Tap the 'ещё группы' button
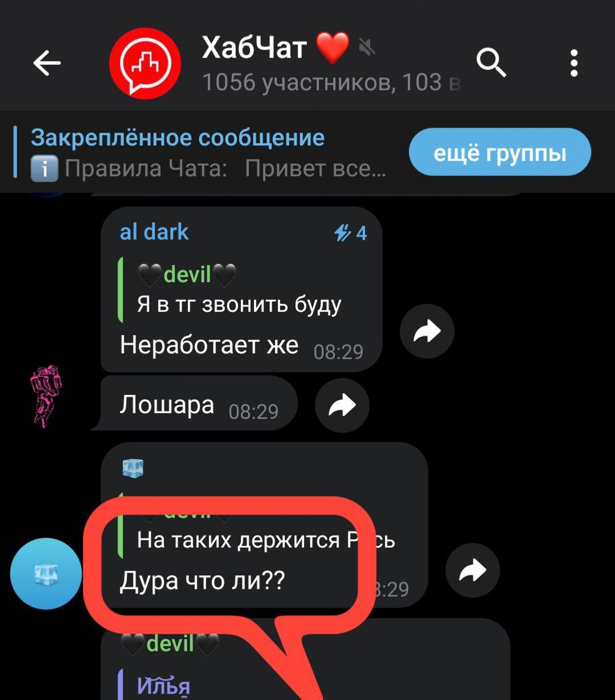The height and width of the screenshot is (700, 615). coord(500,153)
